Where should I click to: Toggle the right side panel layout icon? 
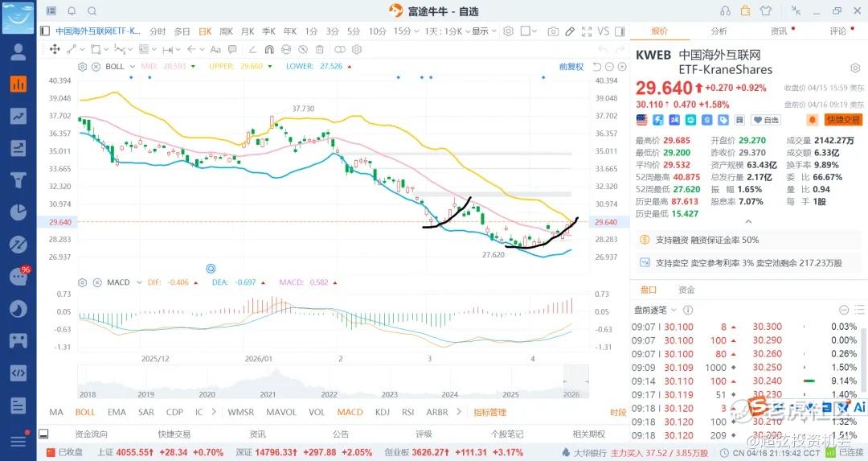(x=620, y=31)
